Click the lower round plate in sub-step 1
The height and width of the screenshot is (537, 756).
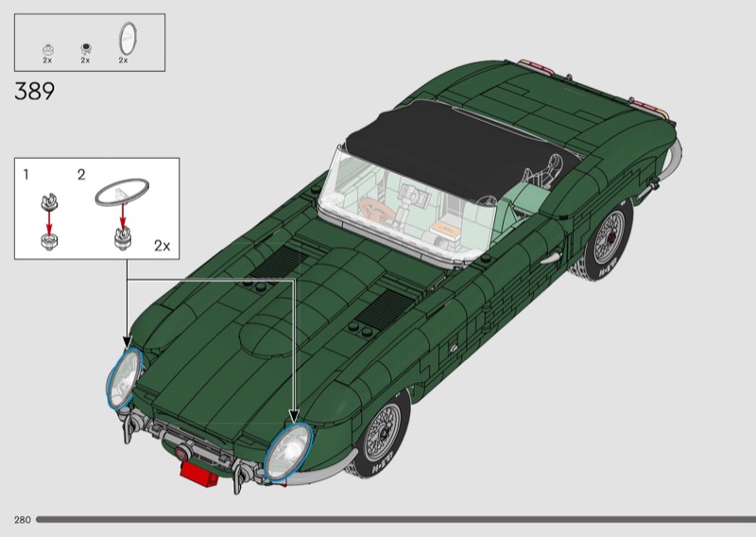tap(49, 240)
